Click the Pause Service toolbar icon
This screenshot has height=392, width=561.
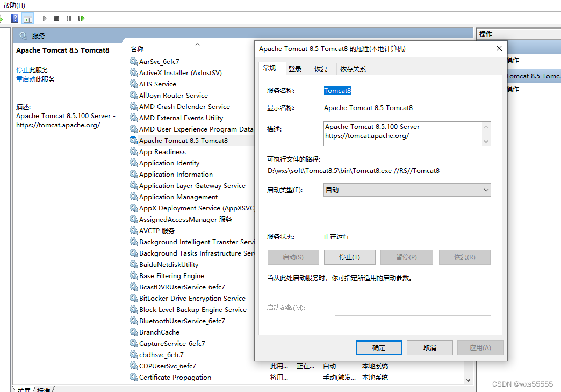[69, 18]
